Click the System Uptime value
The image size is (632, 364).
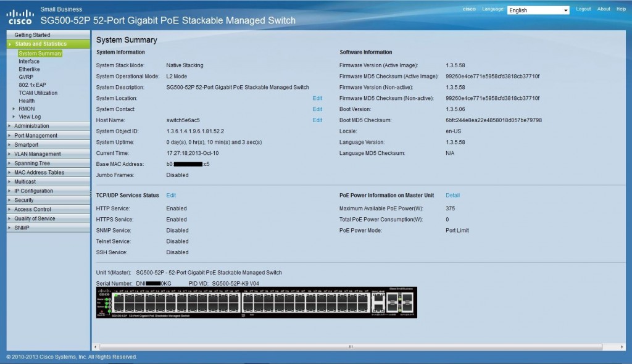click(x=214, y=143)
